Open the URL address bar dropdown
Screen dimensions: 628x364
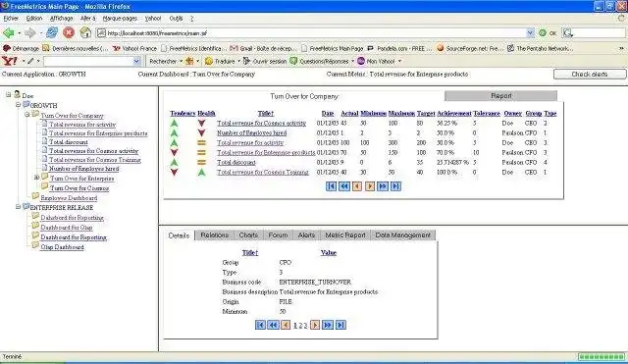pyautogui.click(x=530, y=33)
